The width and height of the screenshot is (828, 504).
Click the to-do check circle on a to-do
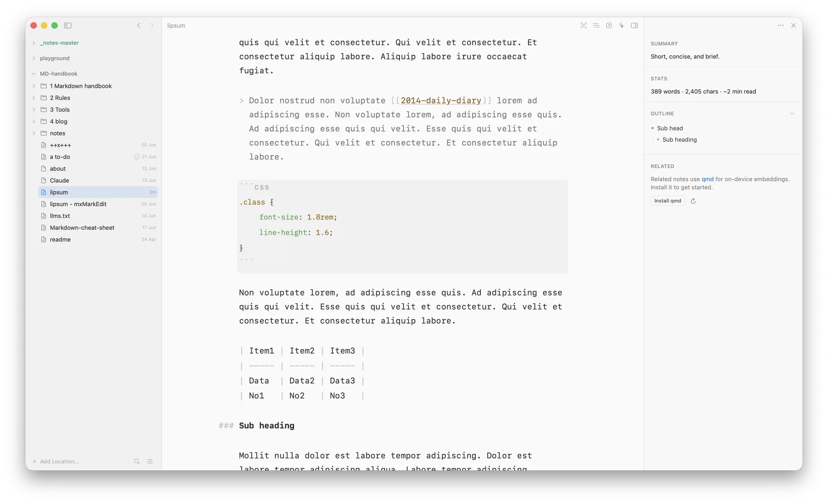point(137,157)
